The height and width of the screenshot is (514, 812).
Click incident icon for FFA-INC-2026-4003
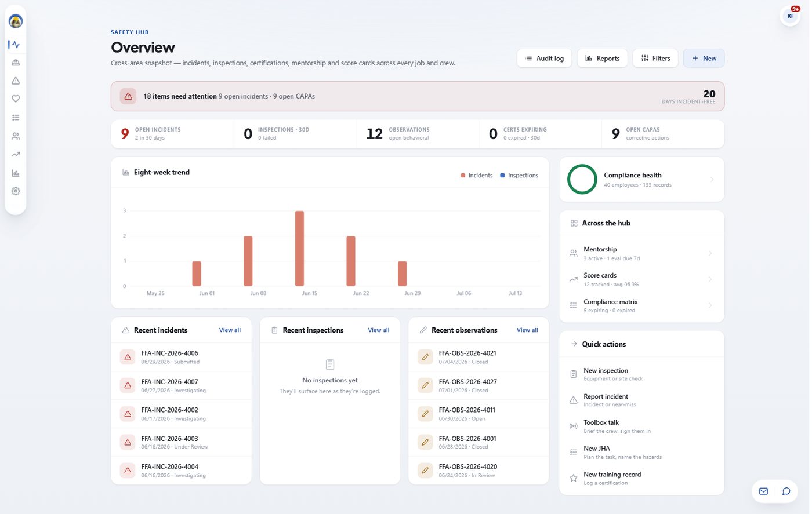[x=128, y=442]
